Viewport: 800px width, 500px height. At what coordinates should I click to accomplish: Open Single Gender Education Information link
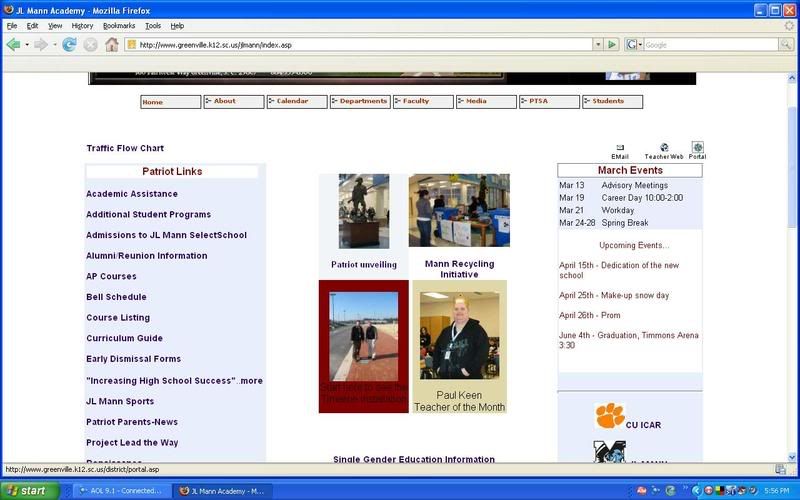coord(414,459)
